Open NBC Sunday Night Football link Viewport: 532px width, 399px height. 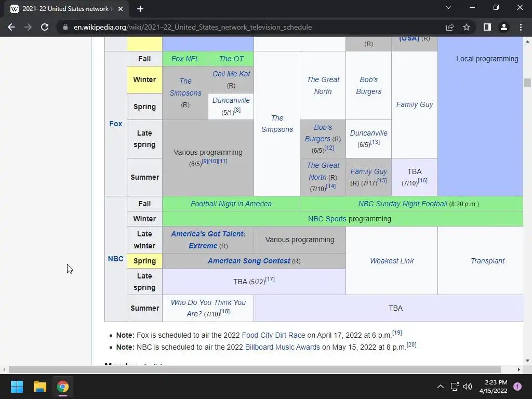403,204
